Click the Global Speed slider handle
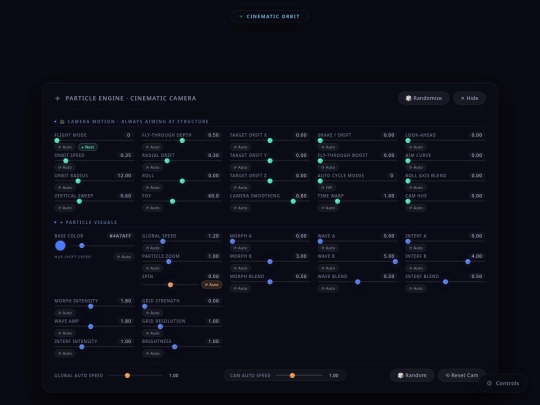 163,241
